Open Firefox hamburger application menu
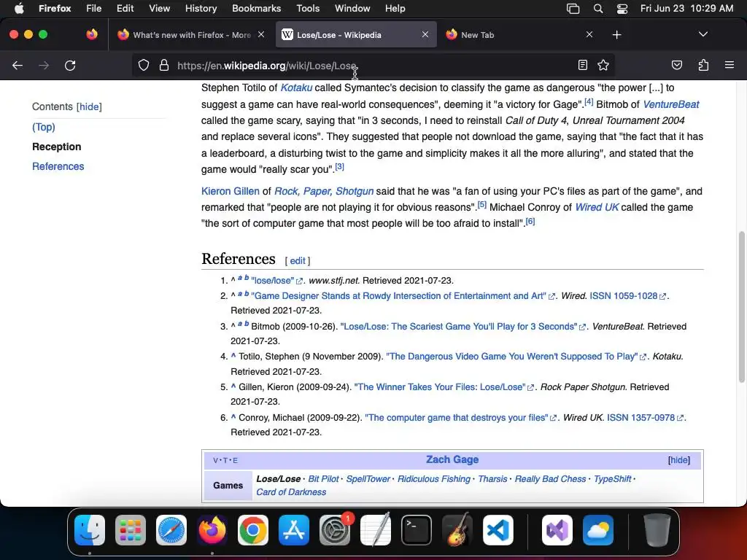 pyautogui.click(x=729, y=65)
